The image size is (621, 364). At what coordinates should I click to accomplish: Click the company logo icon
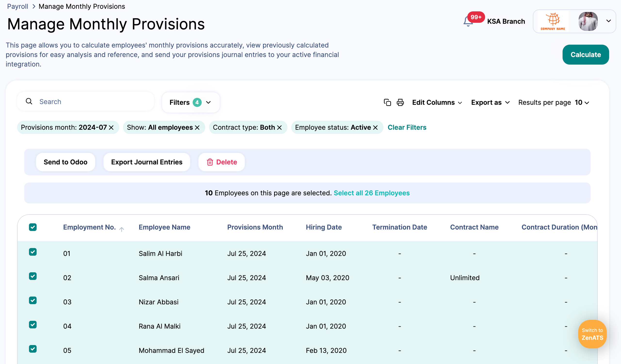coord(553,21)
